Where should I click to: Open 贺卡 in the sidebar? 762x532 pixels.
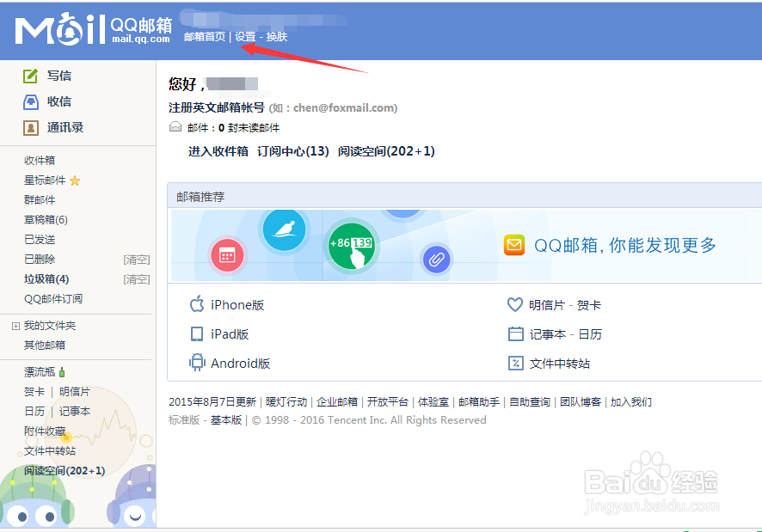(34, 392)
